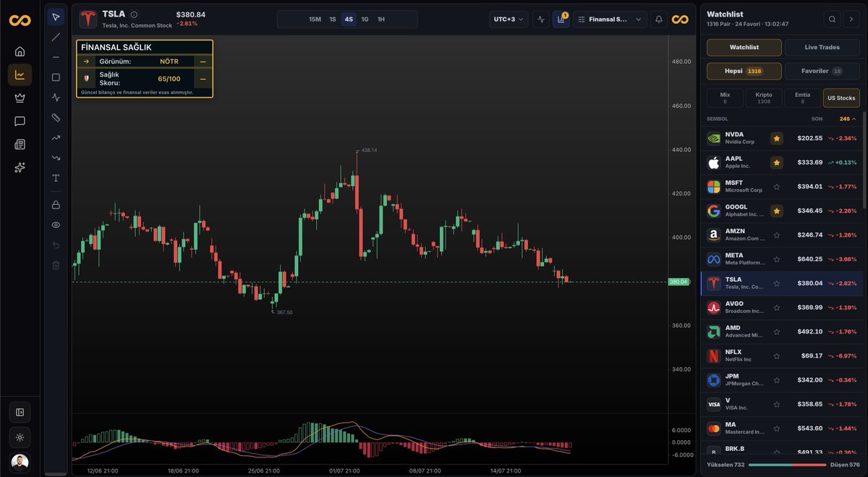Select the 4S timeframe

click(x=349, y=20)
